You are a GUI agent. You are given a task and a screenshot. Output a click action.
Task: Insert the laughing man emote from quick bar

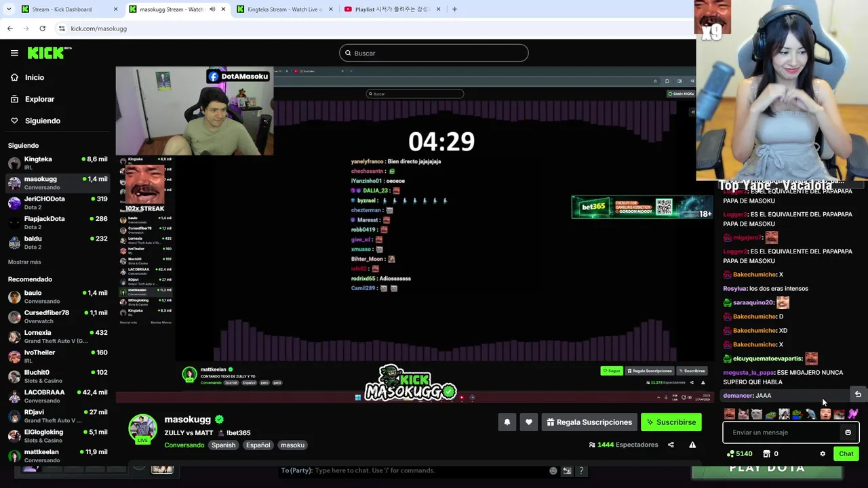coord(730,413)
